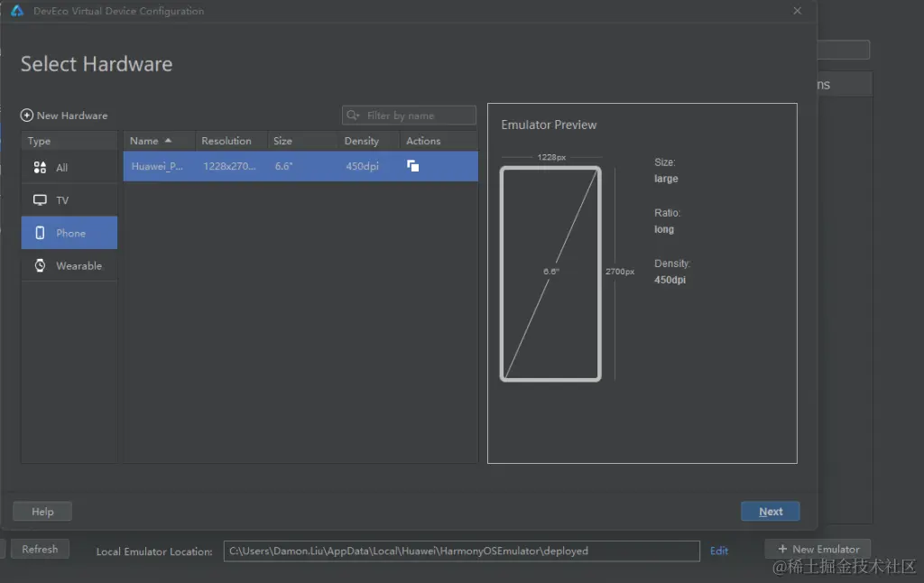Click the New Emulator button in background window

coord(818,549)
